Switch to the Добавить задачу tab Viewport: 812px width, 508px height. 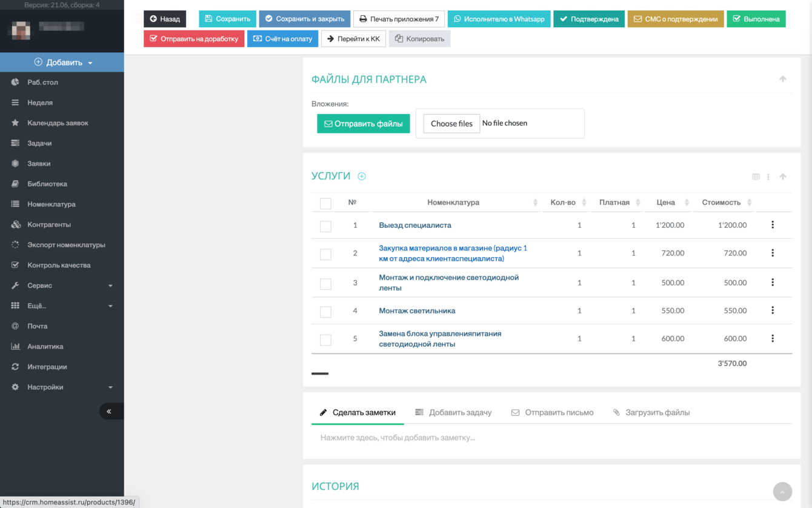coord(453,412)
